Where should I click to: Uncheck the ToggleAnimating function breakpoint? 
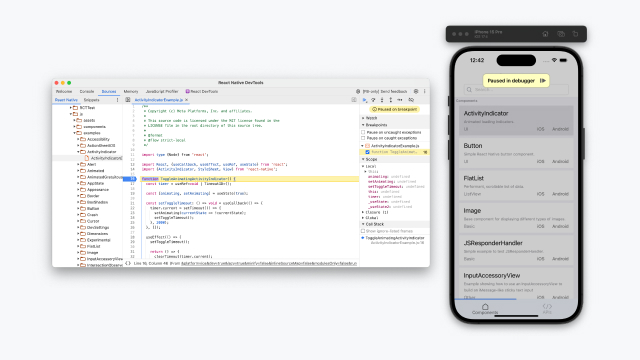pos(367,152)
